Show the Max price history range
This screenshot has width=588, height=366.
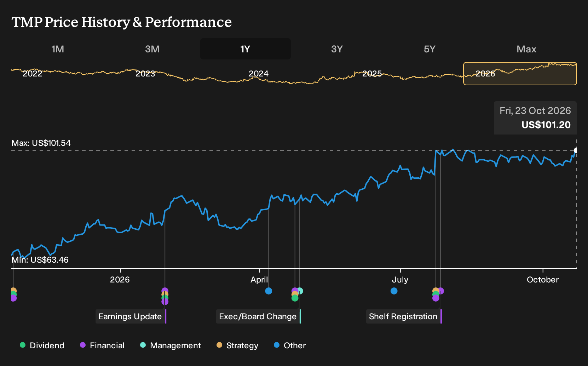coord(526,49)
